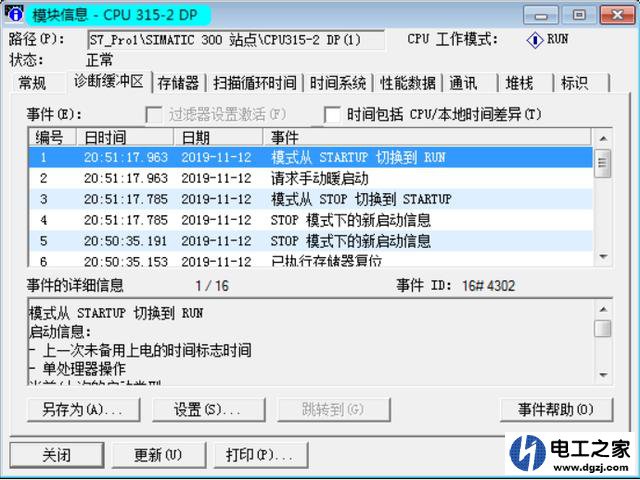Click the event ID value 16# 4302
This screenshot has width=640, height=480.
(x=489, y=285)
